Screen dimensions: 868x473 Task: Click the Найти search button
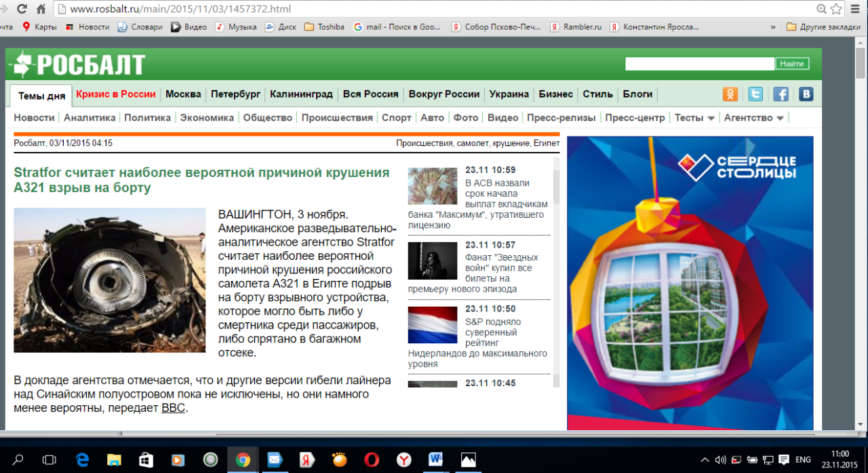[x=792, y=64]
